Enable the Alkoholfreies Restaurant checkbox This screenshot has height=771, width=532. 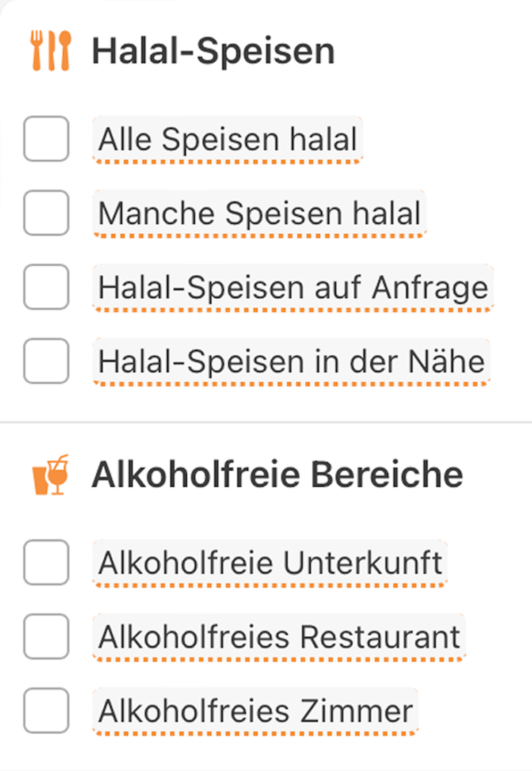[46, 637]
